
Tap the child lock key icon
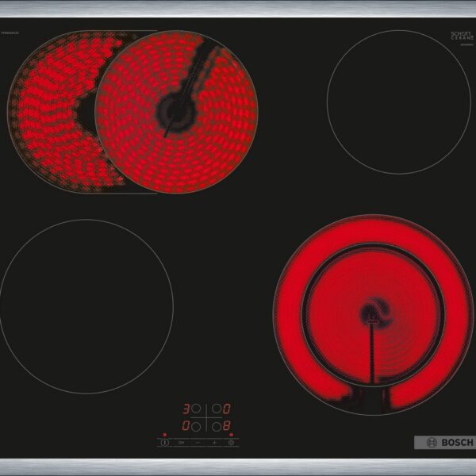pos(181,442)
